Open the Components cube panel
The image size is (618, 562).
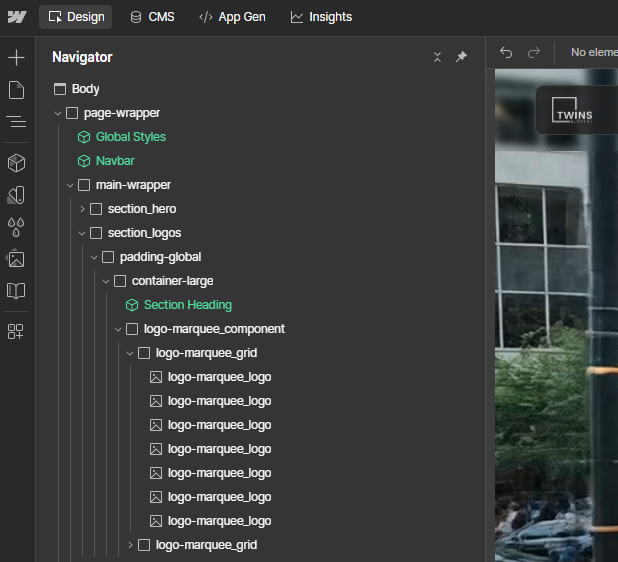(x=16, y=163)
